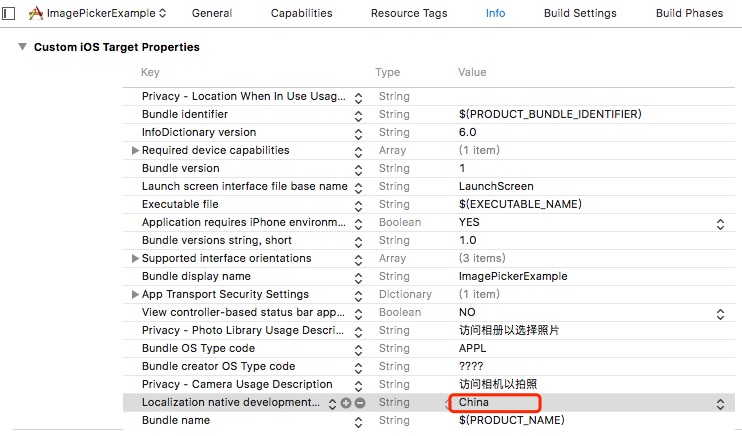Add a new row with the plus icon

pos(346,403)
